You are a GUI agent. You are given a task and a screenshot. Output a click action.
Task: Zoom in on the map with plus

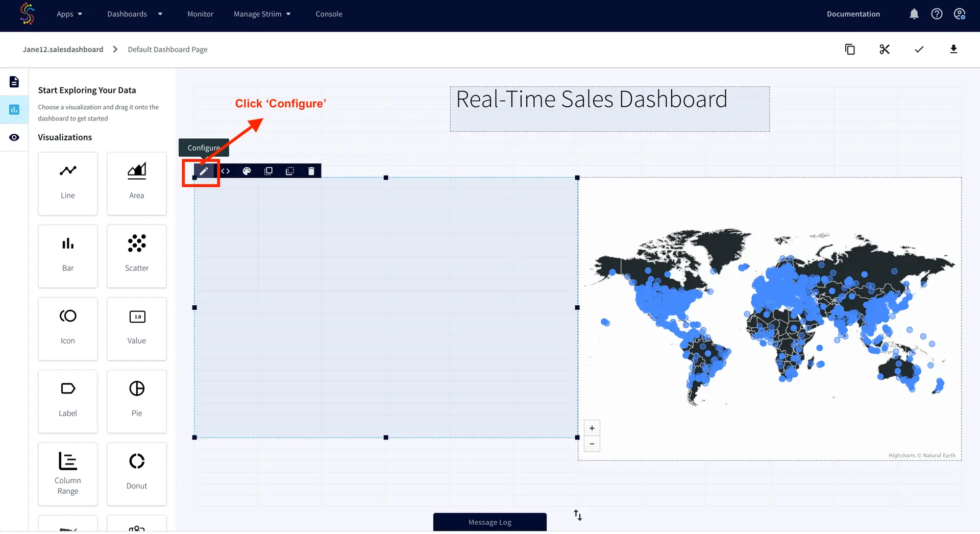pos(592,428)
